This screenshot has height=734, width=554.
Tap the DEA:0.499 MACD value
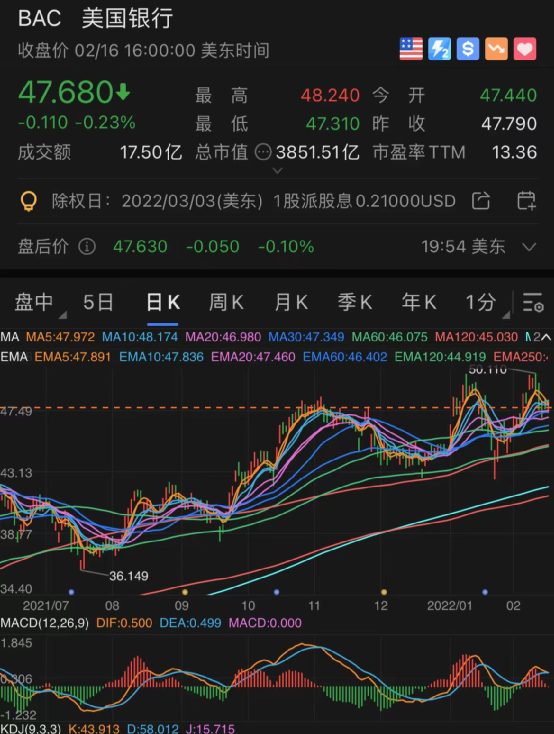(x=190, y=623)
